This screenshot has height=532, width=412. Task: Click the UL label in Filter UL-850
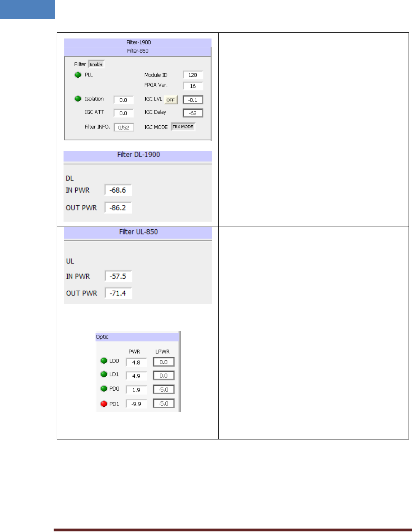[70, 261]
